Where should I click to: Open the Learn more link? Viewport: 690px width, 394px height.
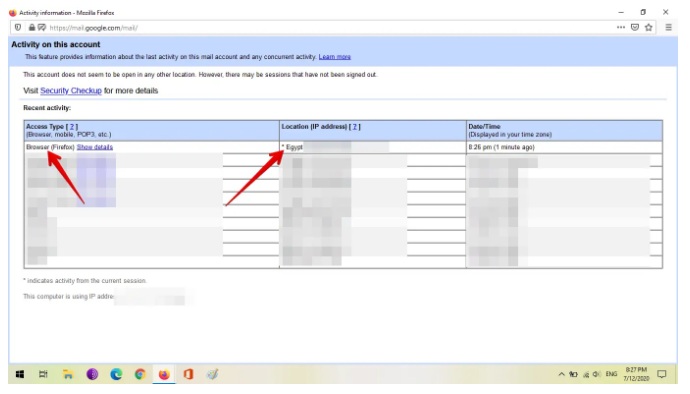point(334,57)
